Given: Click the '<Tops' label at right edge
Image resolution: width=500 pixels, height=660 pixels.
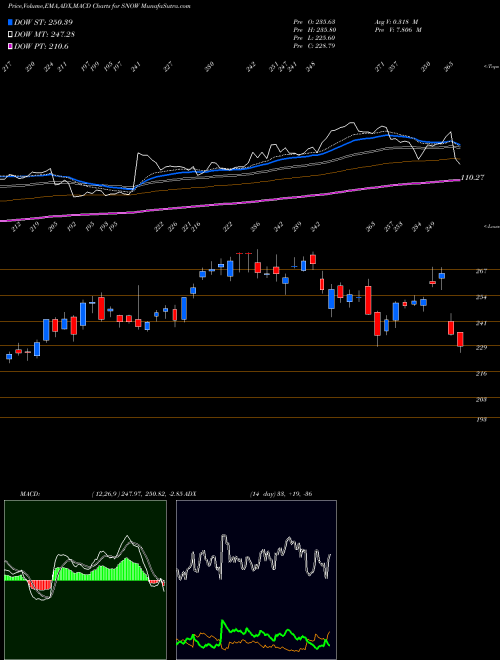Looking at the screenshot, I should tap(492, 67).
